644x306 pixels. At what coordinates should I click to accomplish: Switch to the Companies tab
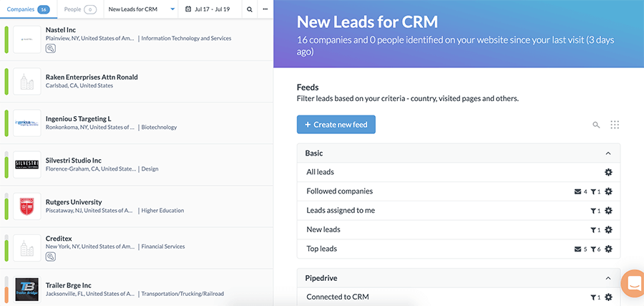click(x=29, y=9)
